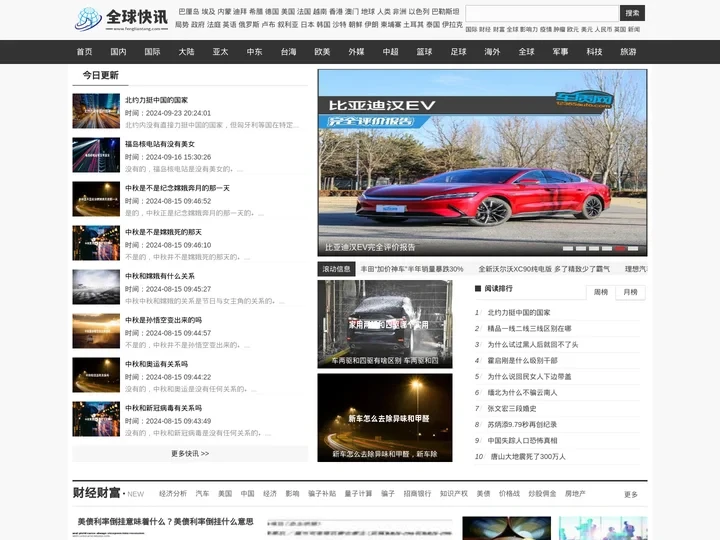Switch to the 月榜 tab
Viewport: 720px width, 540px height.
[x=630, y=292]
